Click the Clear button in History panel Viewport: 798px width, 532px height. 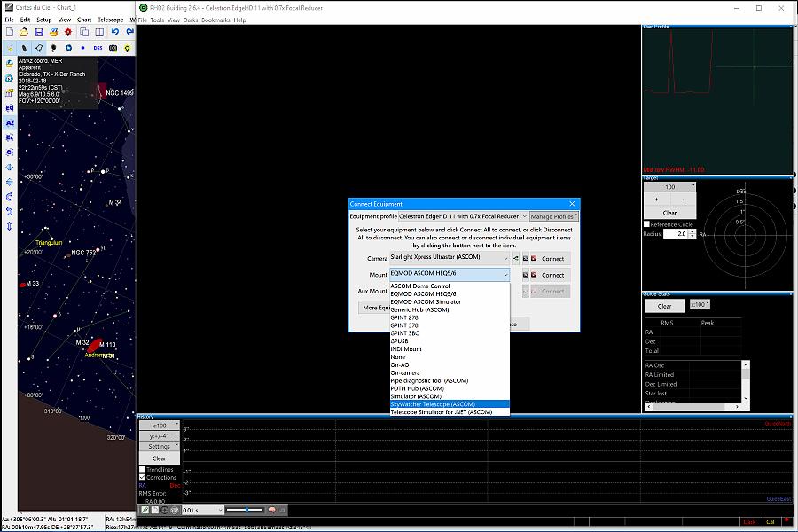click(x=160, y=458)
